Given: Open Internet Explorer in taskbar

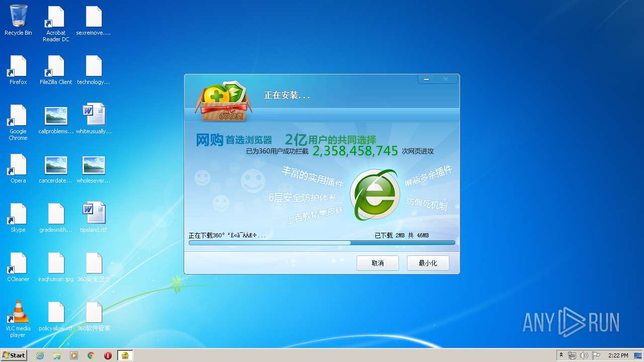Looking at the screenshot, I should click(40, 355).
